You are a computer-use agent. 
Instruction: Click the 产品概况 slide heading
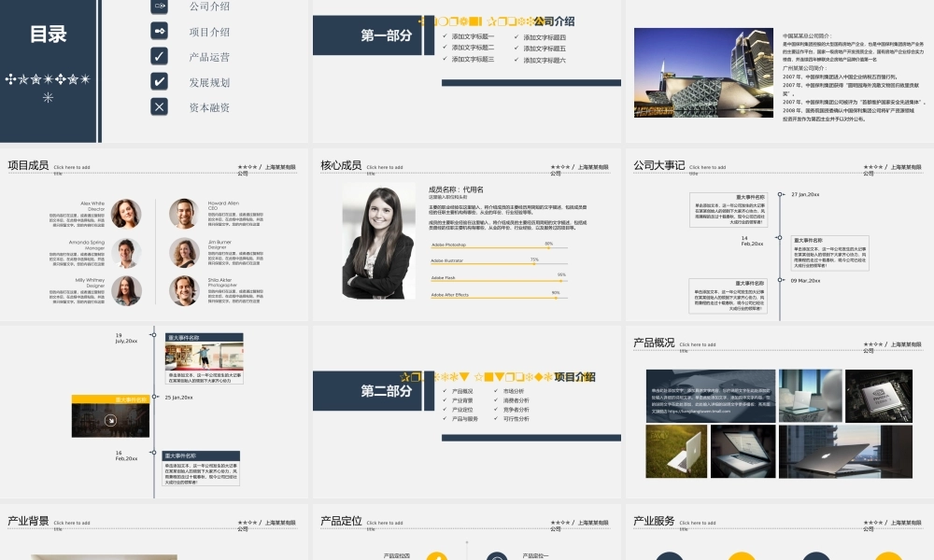point(654,343)
